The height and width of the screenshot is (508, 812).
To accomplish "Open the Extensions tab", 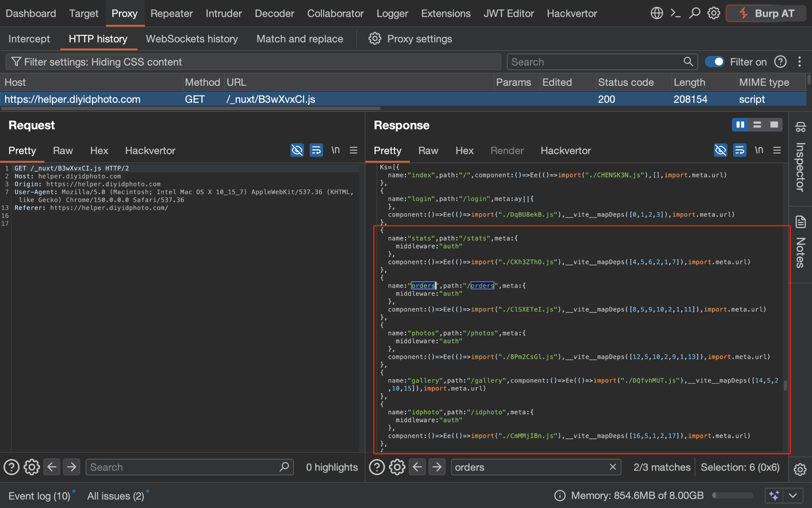I will click(x=446, y=13).
